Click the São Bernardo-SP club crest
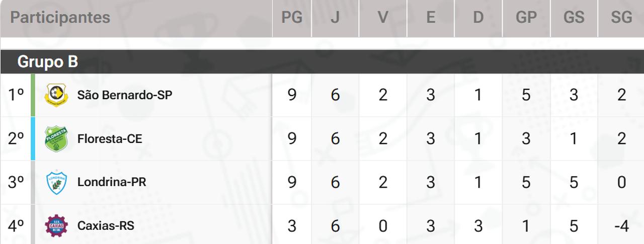 56,95
